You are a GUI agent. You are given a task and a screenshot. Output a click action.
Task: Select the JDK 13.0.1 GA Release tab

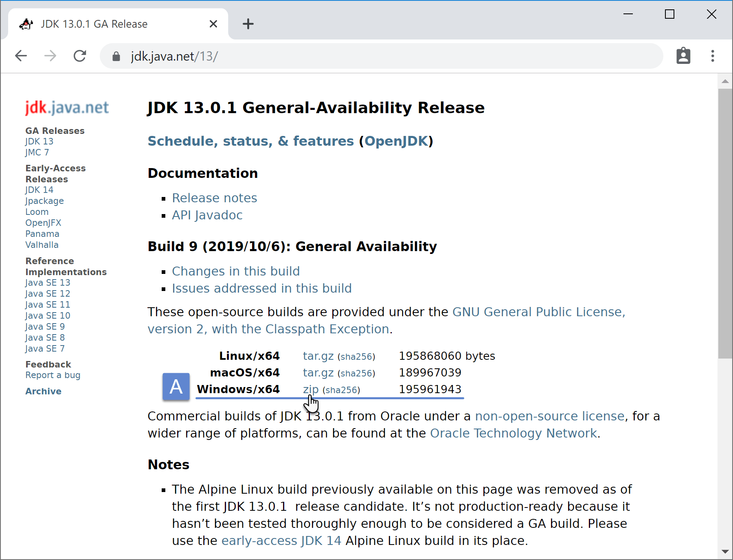(118, 24)
